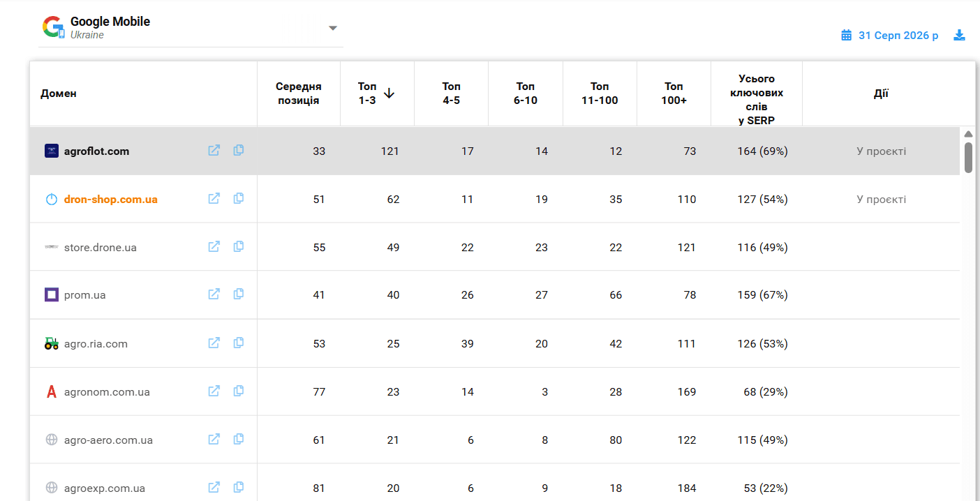Select the agronom.com.ua domain name

pos(107,391)
